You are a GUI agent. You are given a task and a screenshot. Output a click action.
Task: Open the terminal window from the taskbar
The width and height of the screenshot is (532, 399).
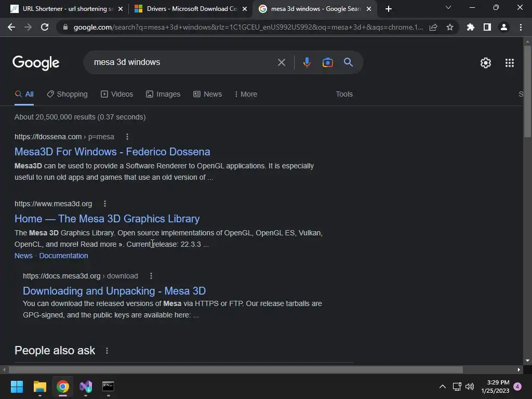[x=108, y=387]
